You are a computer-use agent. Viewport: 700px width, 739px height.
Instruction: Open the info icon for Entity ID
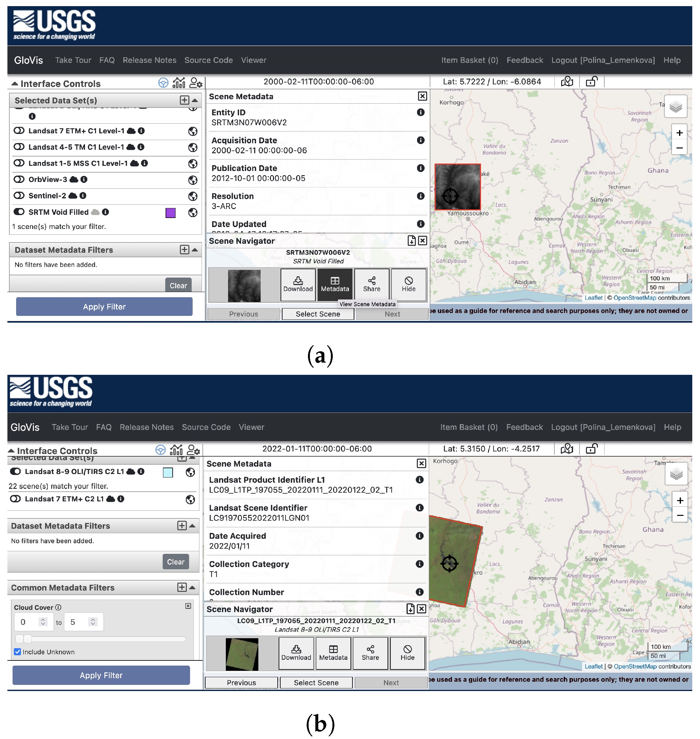pyautogui.click(x=420, y=112)
